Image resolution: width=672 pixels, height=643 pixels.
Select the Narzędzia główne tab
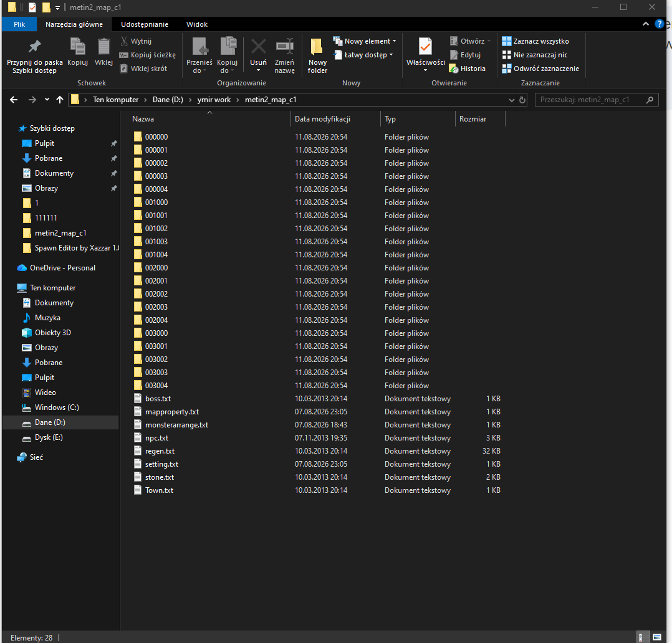pyautogui.click(x=74, y=24)
